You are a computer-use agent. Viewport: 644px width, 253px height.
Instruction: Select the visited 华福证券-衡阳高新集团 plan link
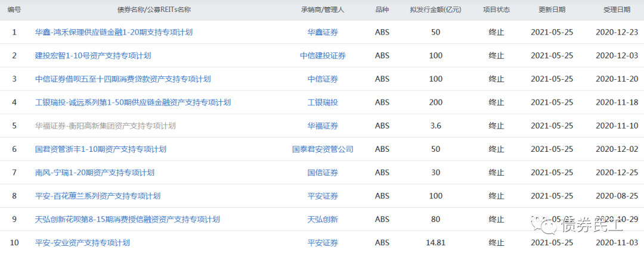point(106,126)
